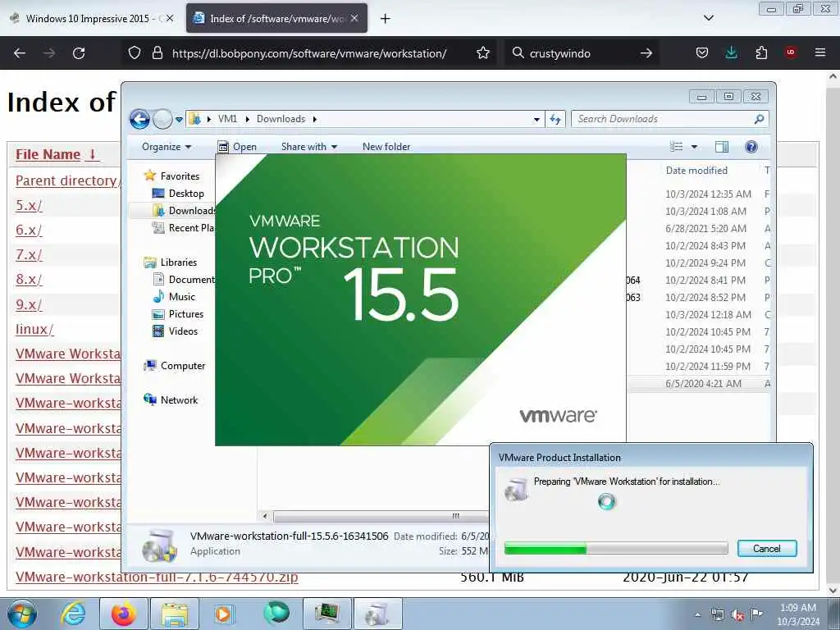Viewport: 840px width, 630px height.
Task: Click the installation progress bar
Action: coord(616,549)
